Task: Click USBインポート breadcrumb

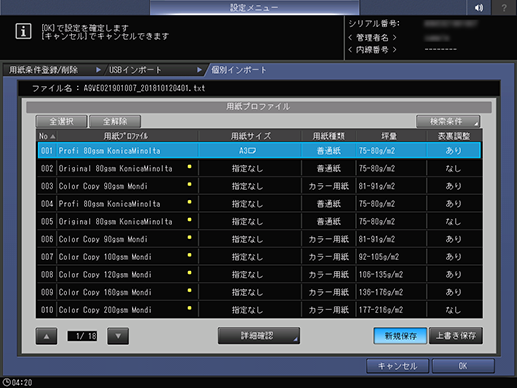Action: click(135, 70)
